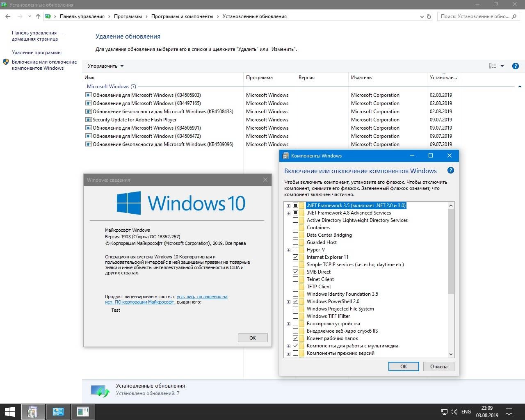Expand the .NET Framework 3.5 tree node
The image size is (525, 420).
coord(288,206)
